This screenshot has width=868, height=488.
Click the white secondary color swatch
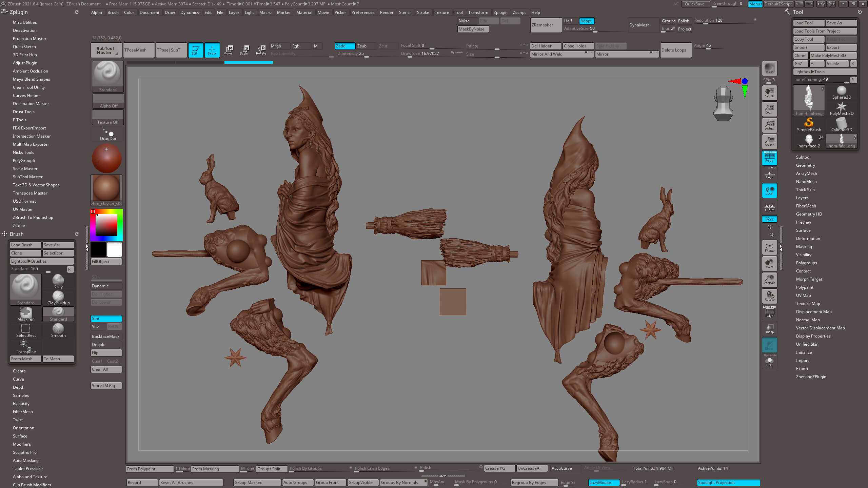(115, 250)
